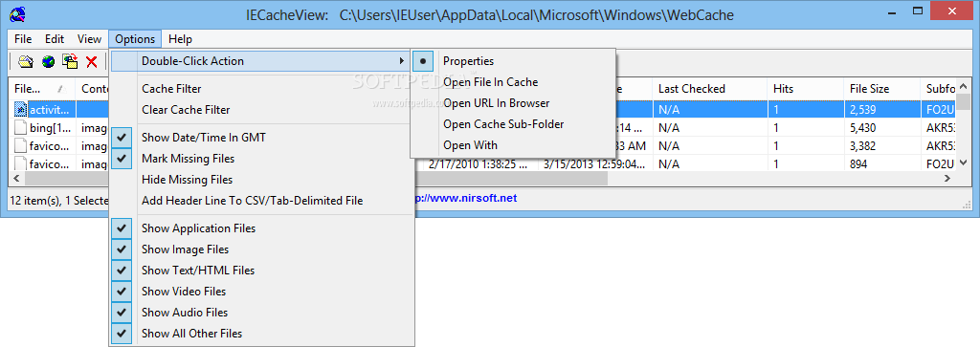
Task: Expand the Double-Click Action submenu
Action: (261, 61)
